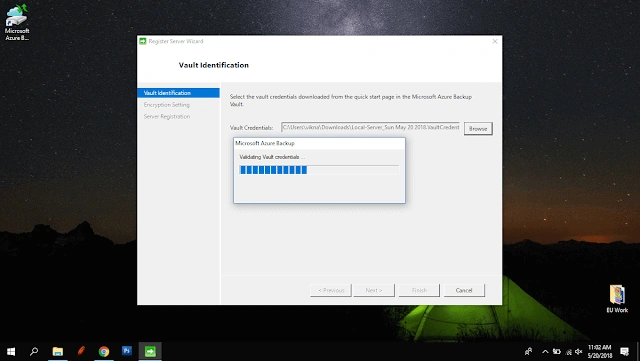Viewport: 640px width, 361px height.
Task: Select the Encryption Setting step
Action: [167, 105]
